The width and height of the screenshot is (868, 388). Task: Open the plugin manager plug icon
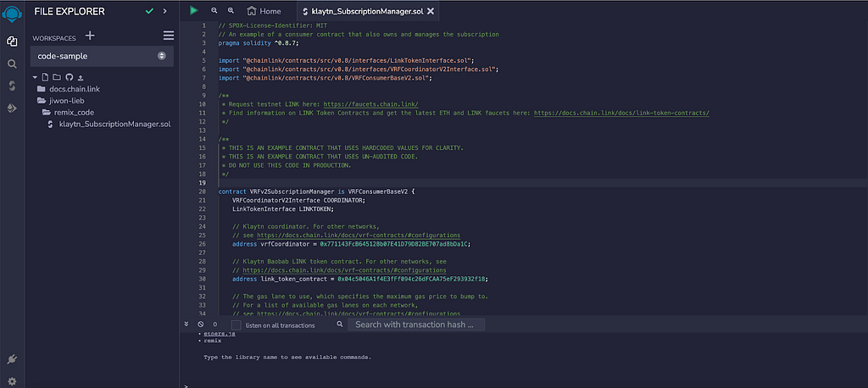point(12,360)
